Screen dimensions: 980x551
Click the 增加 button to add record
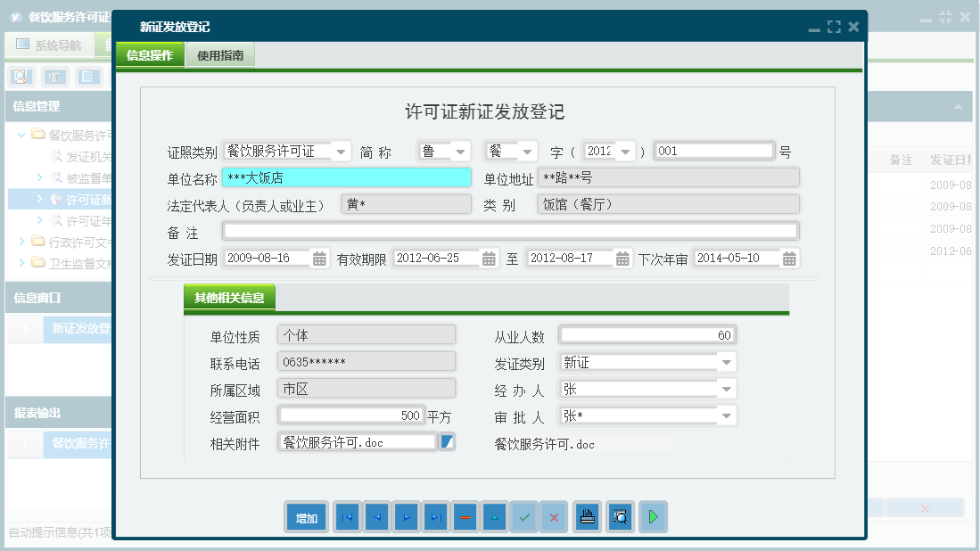[306, 516]
